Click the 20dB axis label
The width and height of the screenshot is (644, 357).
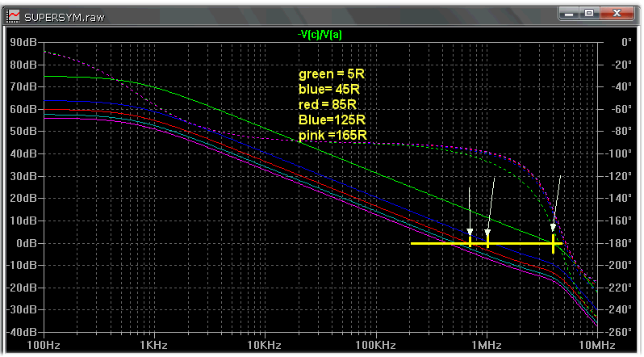click(x=23, y=198)
